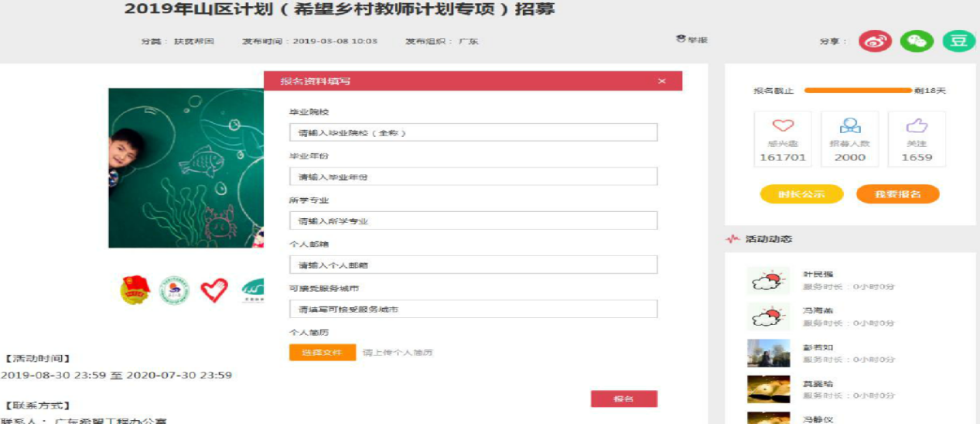Click the 所学专业 input field

[x=473, y=221]
